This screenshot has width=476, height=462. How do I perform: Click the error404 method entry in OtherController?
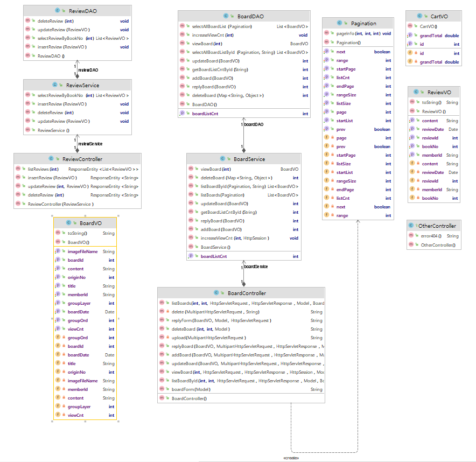point(431,236)
